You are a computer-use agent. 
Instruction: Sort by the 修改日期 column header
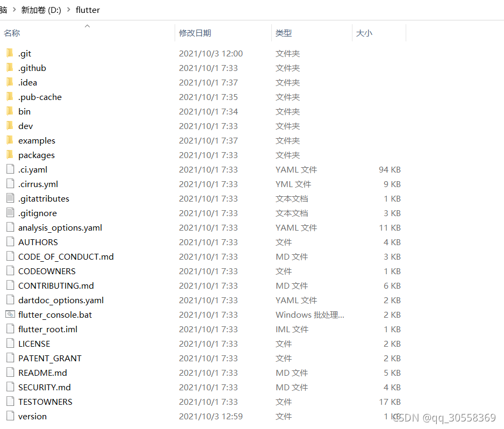click(x=195, y=33)
